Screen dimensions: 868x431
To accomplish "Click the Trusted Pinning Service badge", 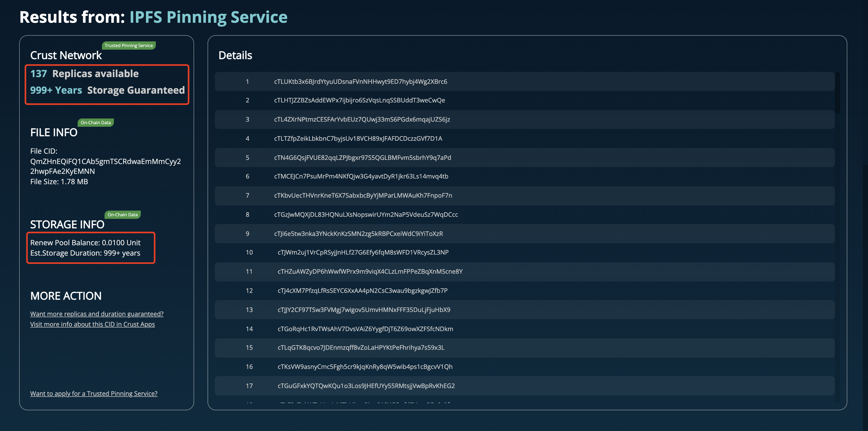I will (x=129, y=46).
